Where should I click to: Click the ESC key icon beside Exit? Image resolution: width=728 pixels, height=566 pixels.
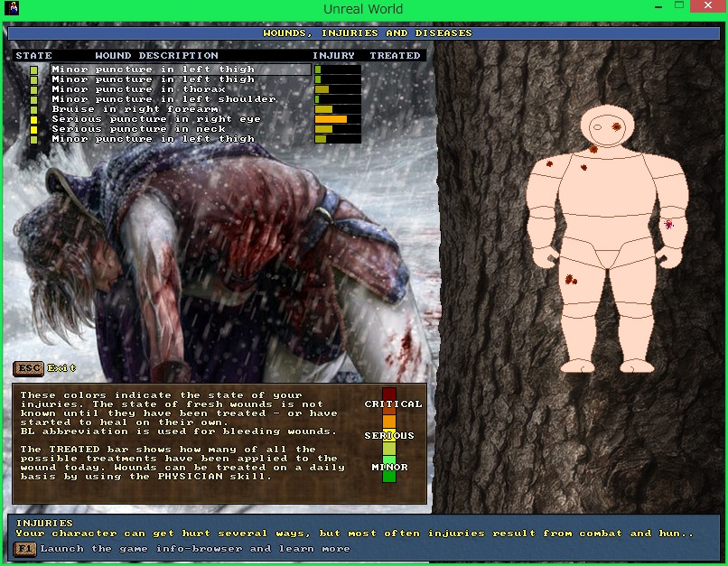28,368
